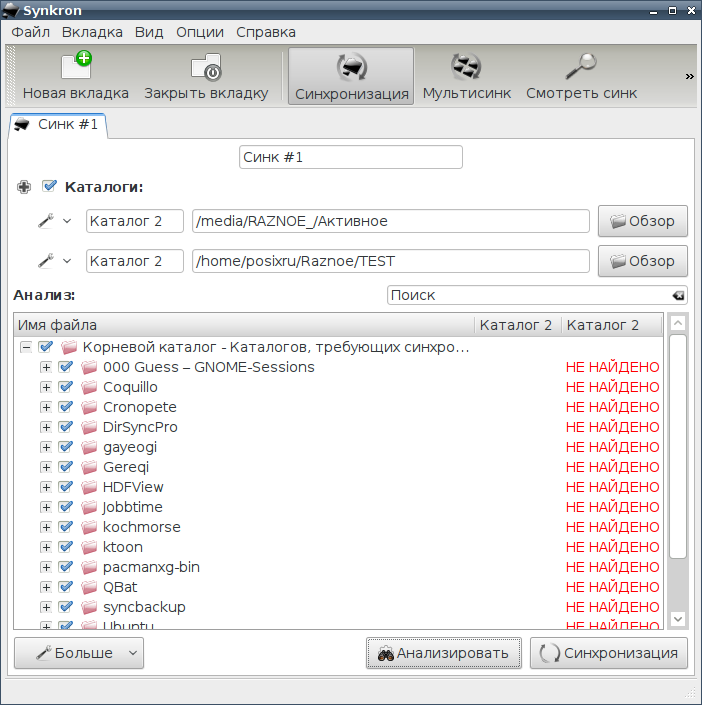The image size is (702, 705).
Task: Open the dropdown arrow beside /home/posixru/Raznoe/TEST wrench
Action: [x=67, y=261]
